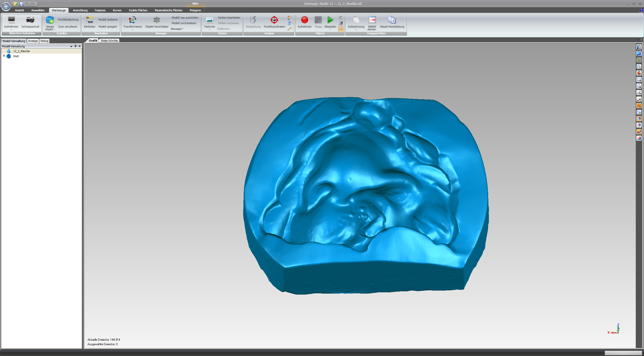Open the Texturen tool
Image resolution: width=644 pixels, height=356 pixels.
(x=209, y=22)
